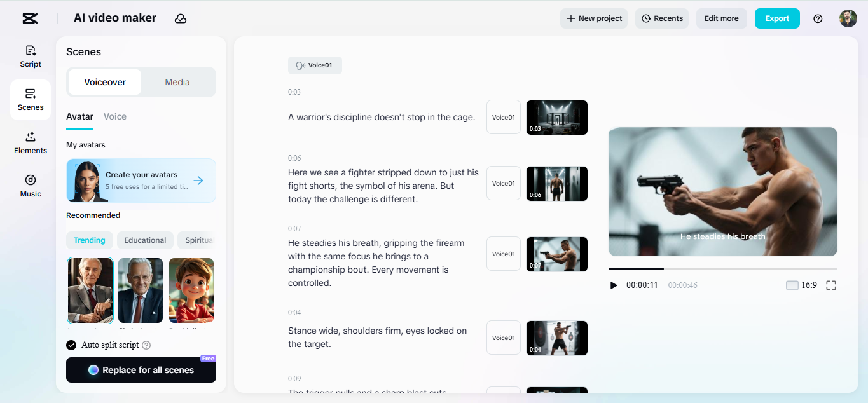Select the Scenes panel icon
The height and width of the screenshot is (403, 868).
pyautogui.click(x=30, y=99)
